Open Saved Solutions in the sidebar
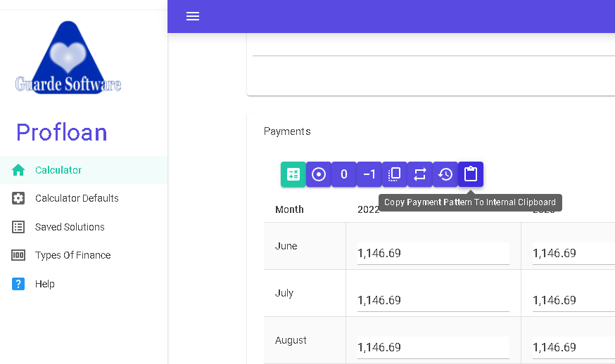 coord(70,227)
